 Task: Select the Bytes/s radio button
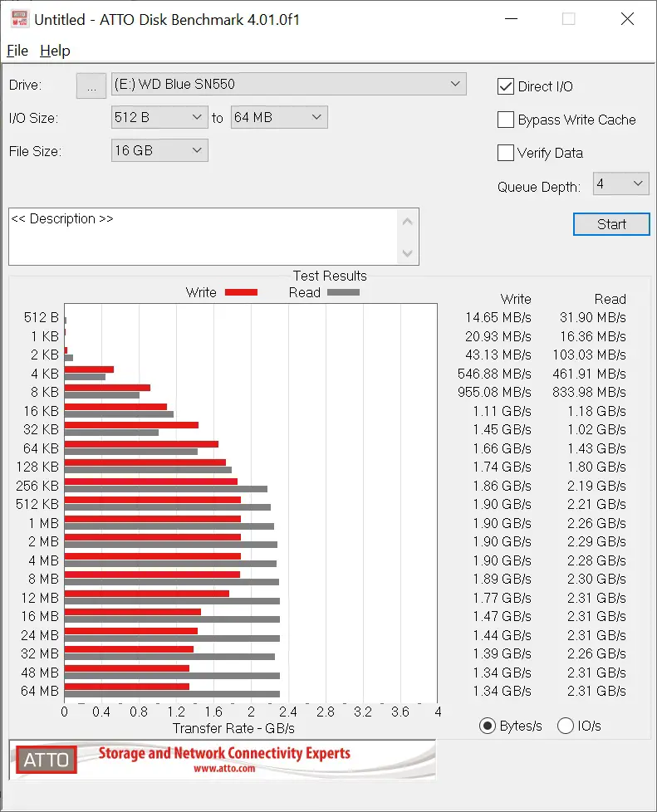[x=487, y=726]
